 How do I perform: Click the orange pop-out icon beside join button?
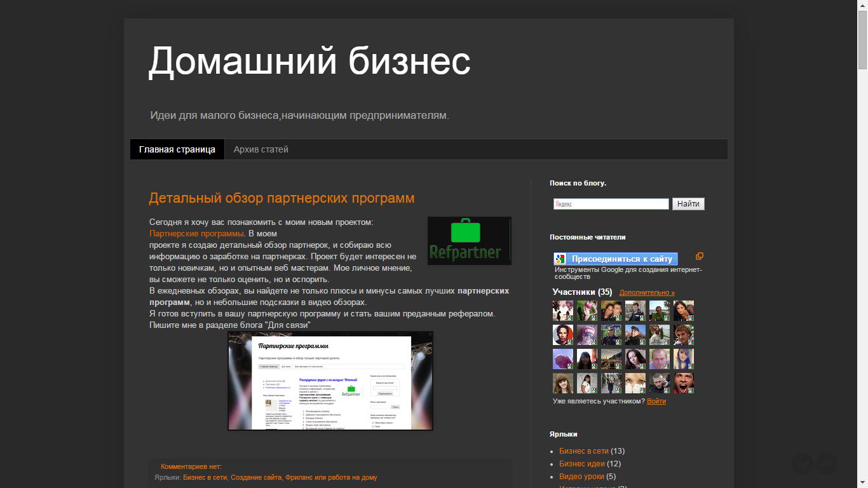[699, 256]
